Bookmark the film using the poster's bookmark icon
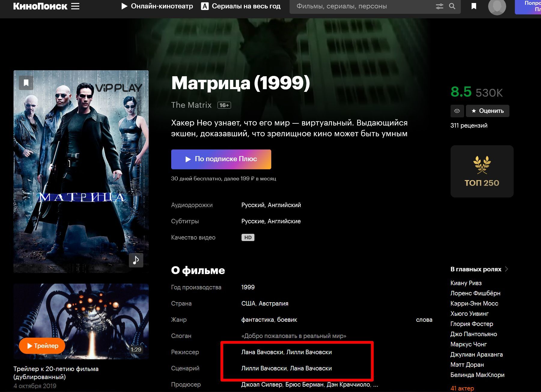The height and width of the screenshot is (392, 541). click(26, 83)
